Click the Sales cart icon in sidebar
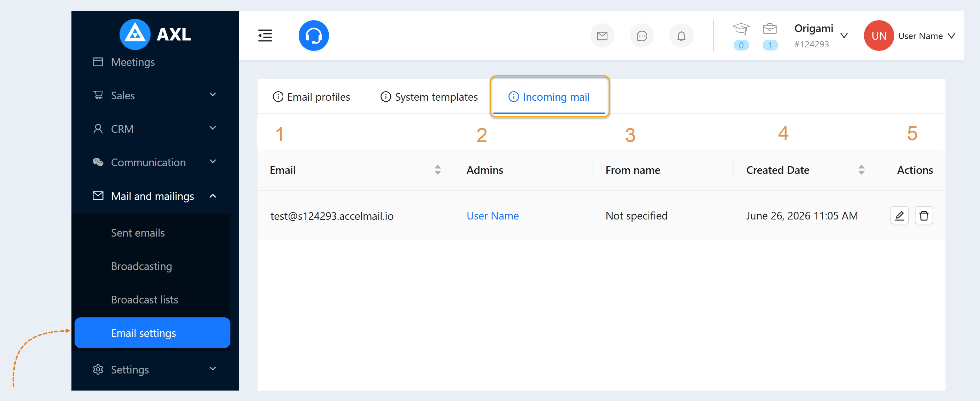The height and width of the screenshot is (401, 980). (98, 95)
